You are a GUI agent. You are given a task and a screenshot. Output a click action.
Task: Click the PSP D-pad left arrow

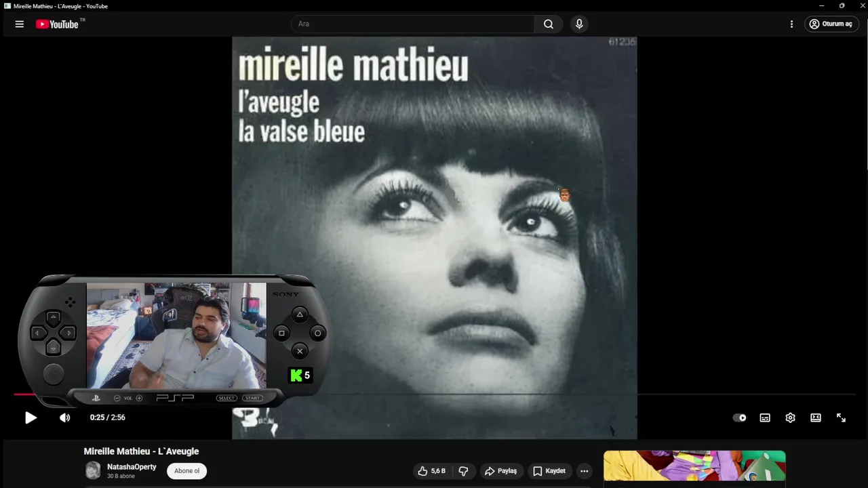39,333
